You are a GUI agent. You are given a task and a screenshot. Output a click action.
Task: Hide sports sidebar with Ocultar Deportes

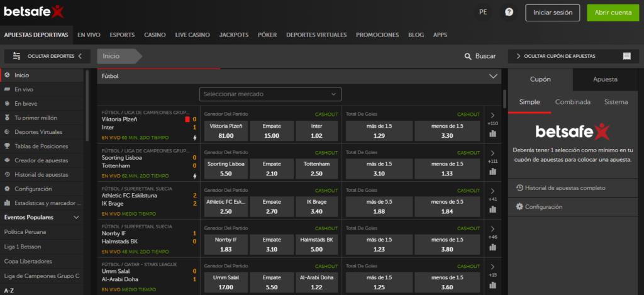pos(48,56)
